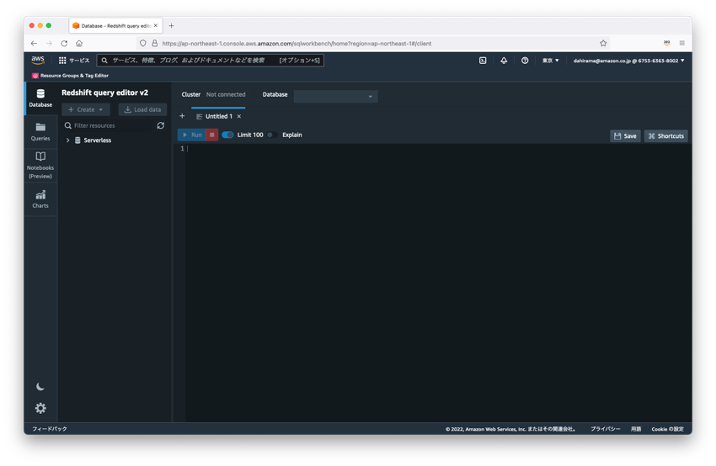Open settings gear in sidebar
The image size is (716, 466).
tap(40, 408)
